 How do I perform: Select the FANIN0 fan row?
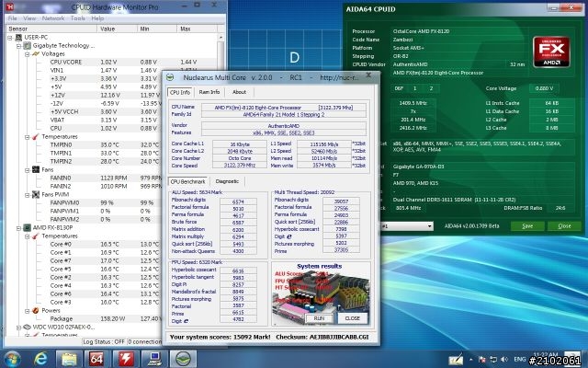[x=106, y=178]
